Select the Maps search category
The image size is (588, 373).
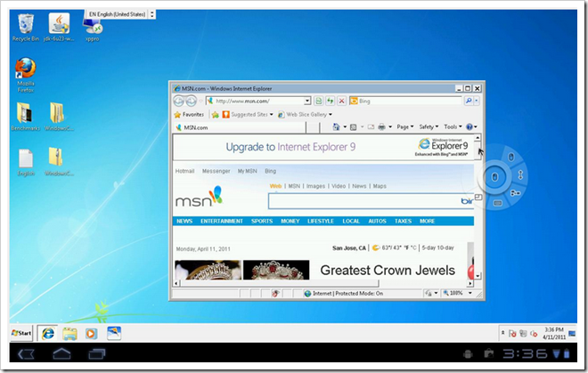click(380, 186)
